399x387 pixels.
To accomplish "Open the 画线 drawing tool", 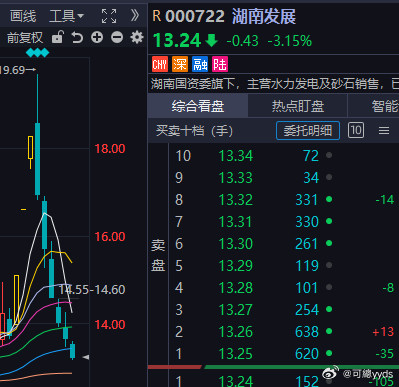I will [x=23, y=16].
